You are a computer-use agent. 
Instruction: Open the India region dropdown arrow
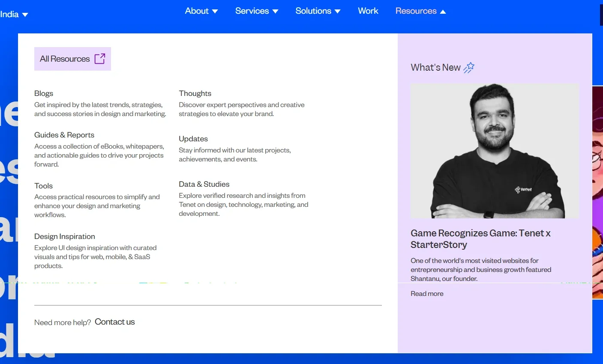25,15
